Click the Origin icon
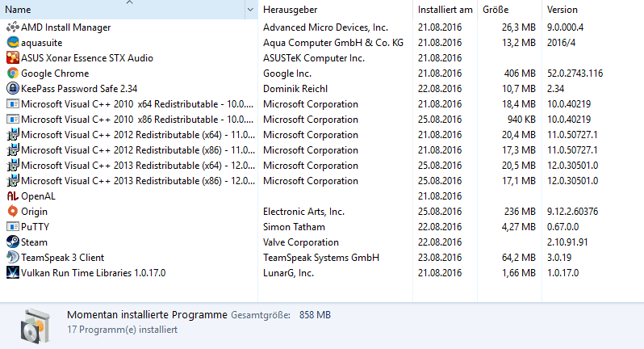The width and height of the screenshot is (644, 349). 13,212
